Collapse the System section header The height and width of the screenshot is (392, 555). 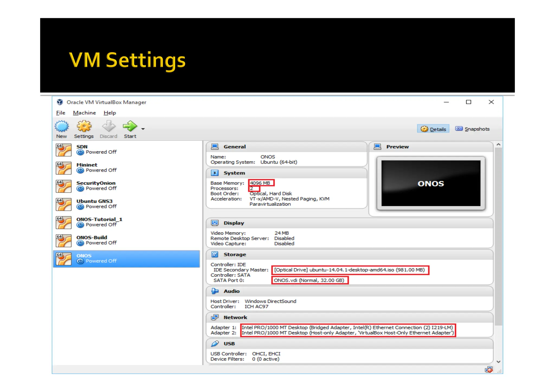click(234, 173)
